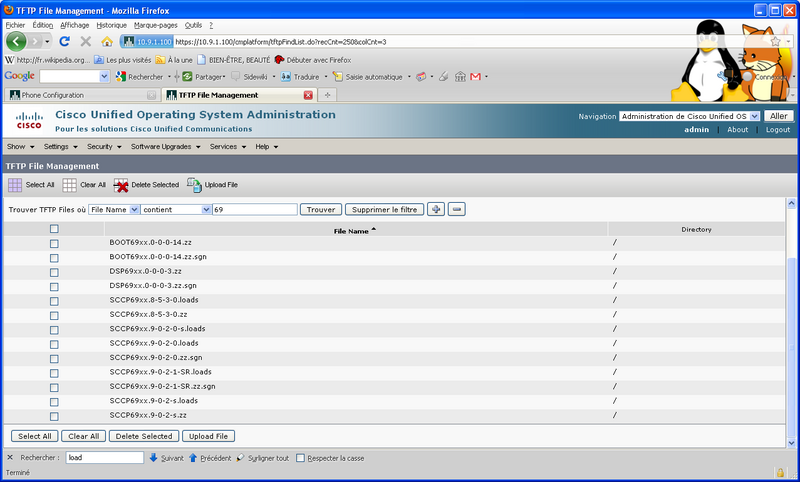
Task: Expand the Settings menu
Action: [x=61, y=146]
